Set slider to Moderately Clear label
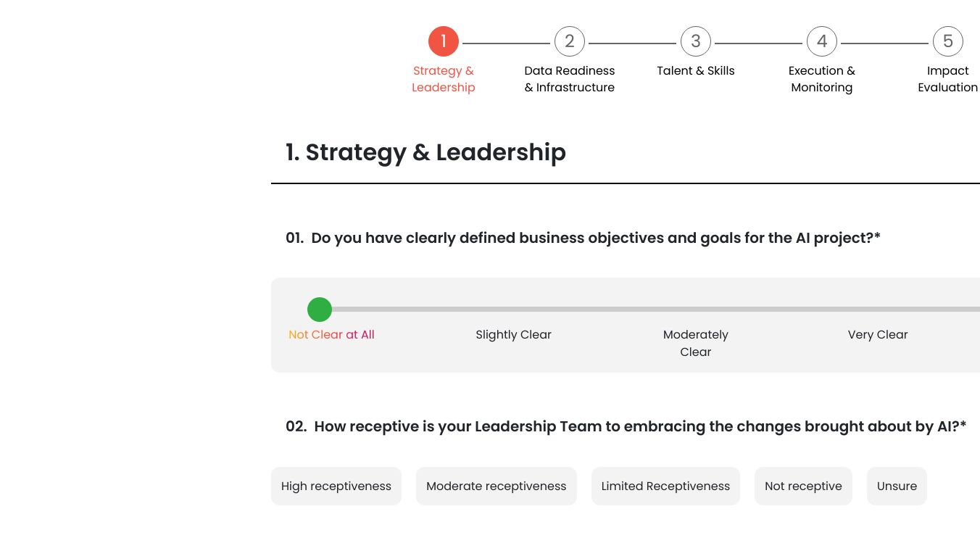The image size is (980, 551). [696, 343]
